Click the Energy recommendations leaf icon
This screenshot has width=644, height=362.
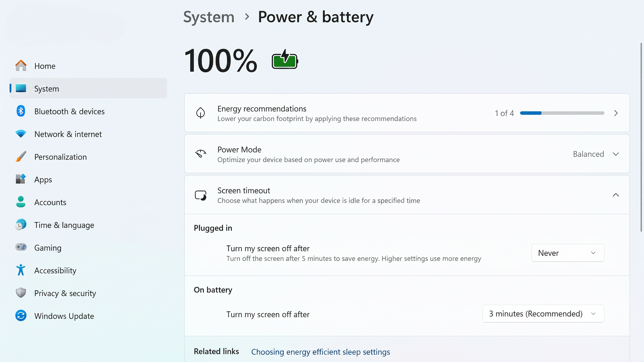pos(200,113)
